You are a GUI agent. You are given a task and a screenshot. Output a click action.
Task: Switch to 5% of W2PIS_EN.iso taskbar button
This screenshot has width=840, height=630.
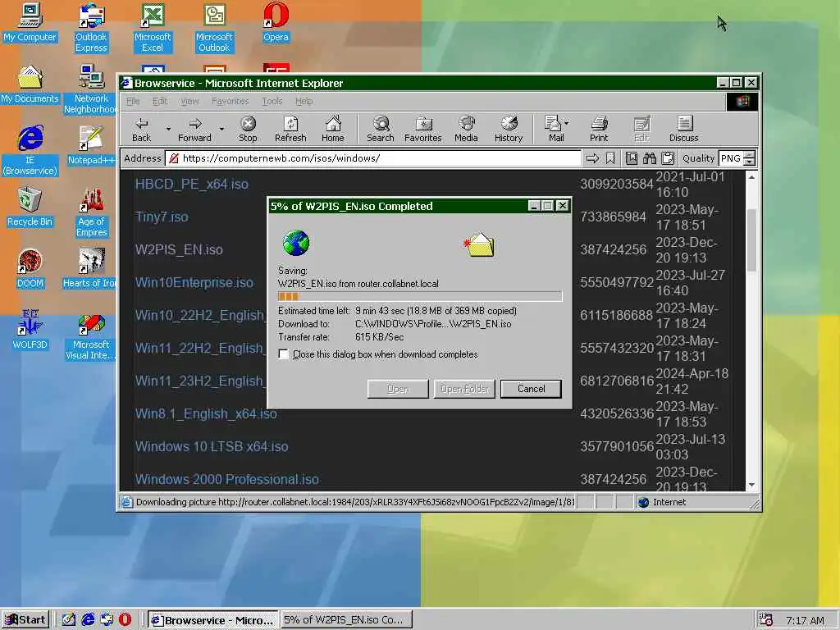pyautogui.click(x=347, y=620)
